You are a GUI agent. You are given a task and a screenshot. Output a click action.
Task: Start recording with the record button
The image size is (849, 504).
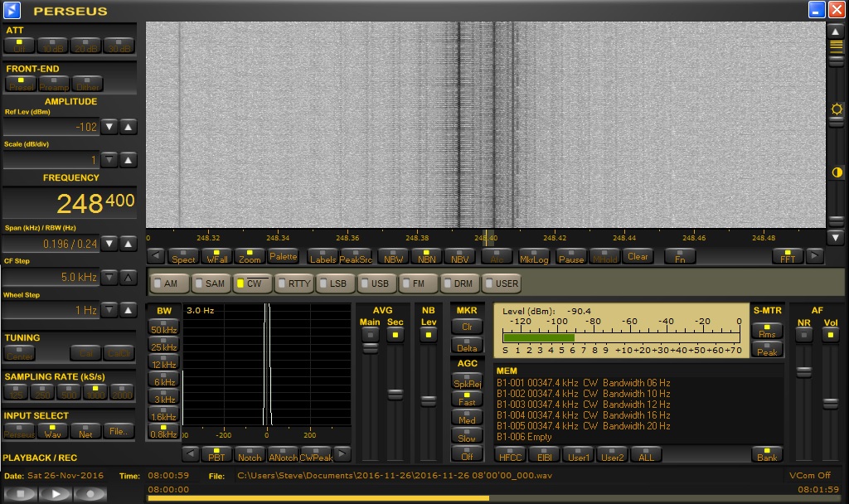pyautogui.click(x=90, y=493)
